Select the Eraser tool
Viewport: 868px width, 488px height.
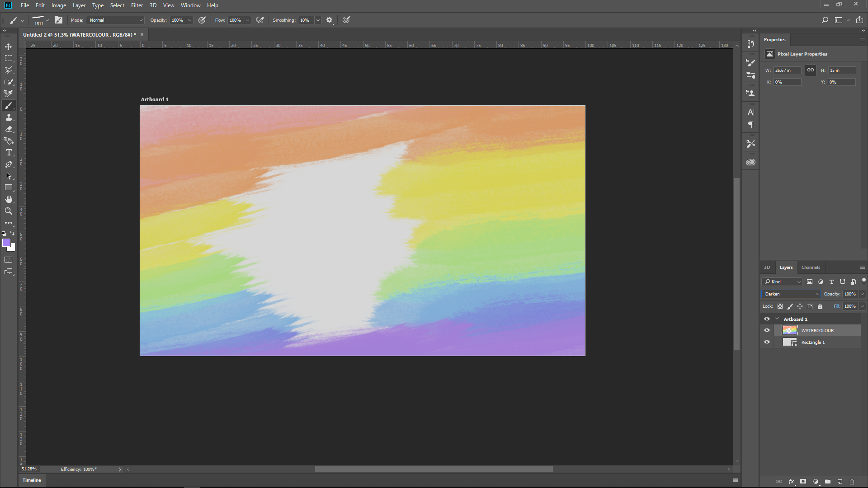9,129
